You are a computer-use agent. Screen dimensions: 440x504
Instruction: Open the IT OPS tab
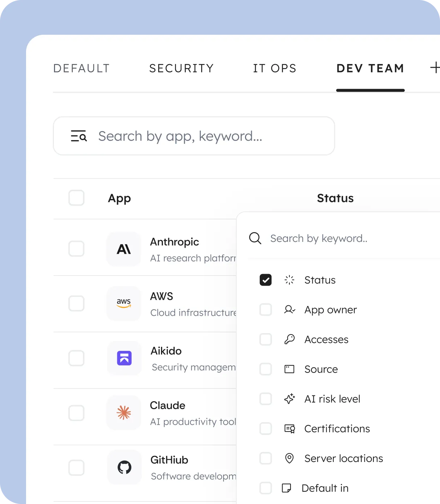pos(274,68)
